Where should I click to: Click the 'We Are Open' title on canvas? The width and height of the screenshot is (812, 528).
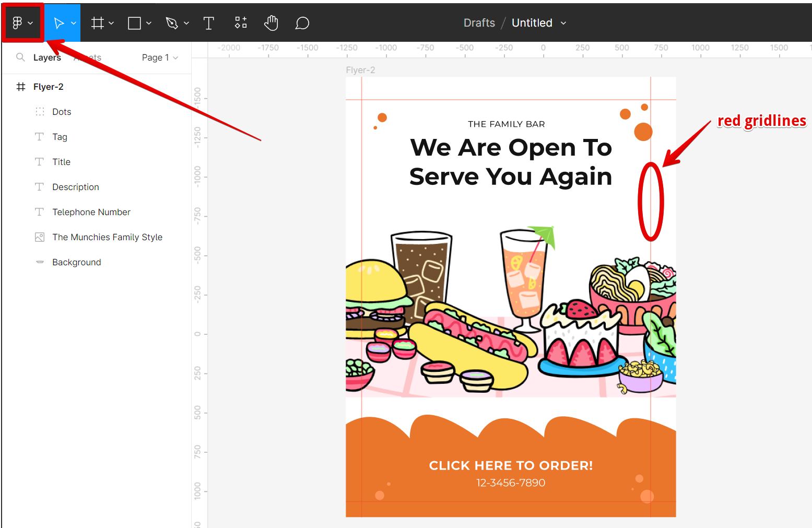coord(510,162)
